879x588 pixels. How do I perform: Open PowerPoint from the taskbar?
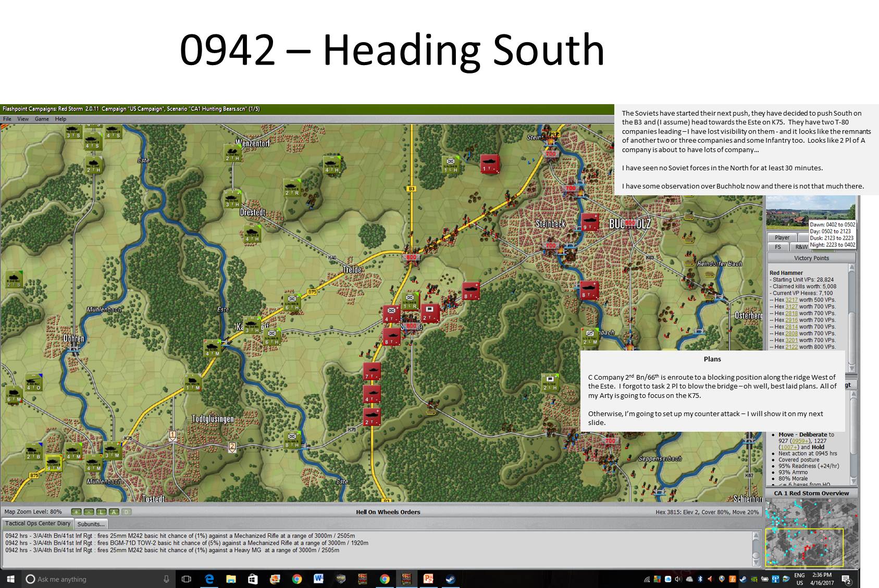click(x=428, y=579)
